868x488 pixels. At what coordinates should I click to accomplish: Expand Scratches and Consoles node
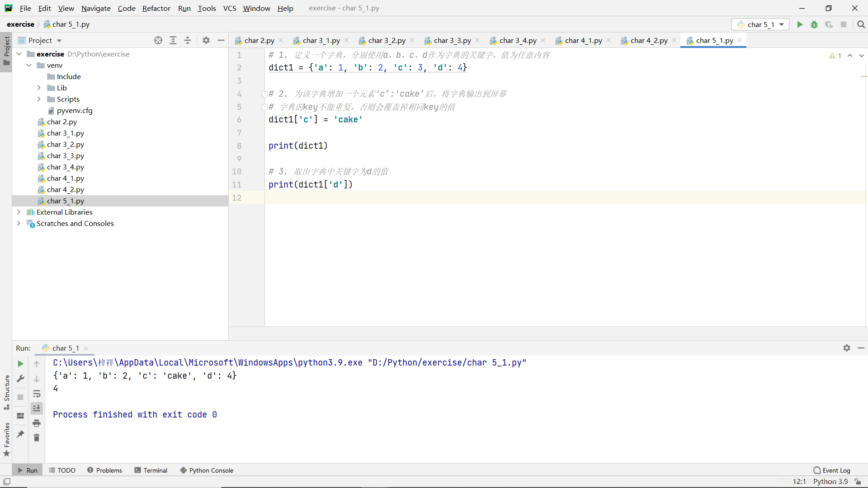19,223
